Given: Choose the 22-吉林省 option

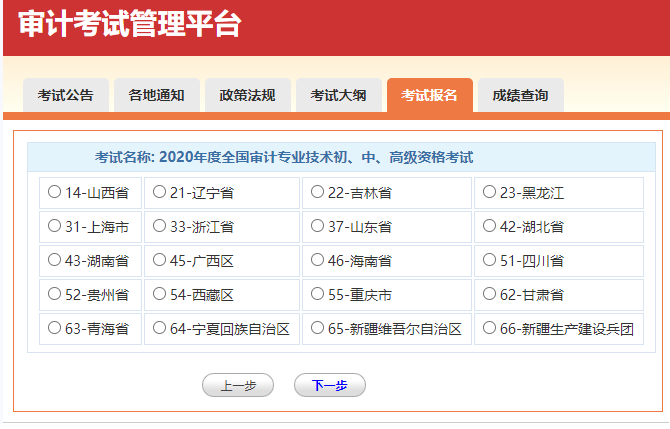Looking at the screenshot, I should tap(317, 191).
